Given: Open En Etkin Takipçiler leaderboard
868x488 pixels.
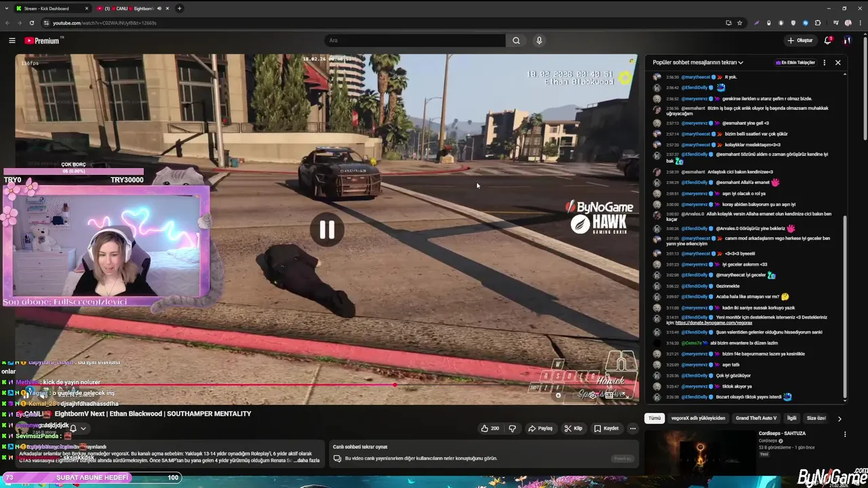Looking at the screenshot, I should (x=795, y=62).
